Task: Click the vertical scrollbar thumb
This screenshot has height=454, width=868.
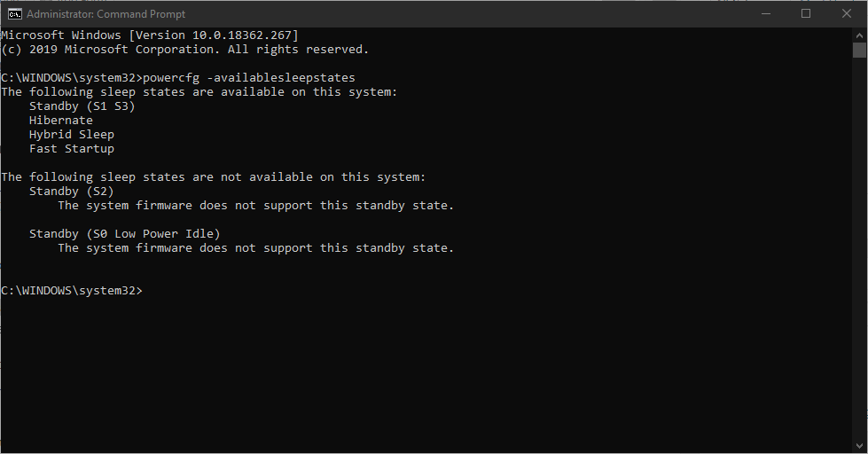Action: 859,50
